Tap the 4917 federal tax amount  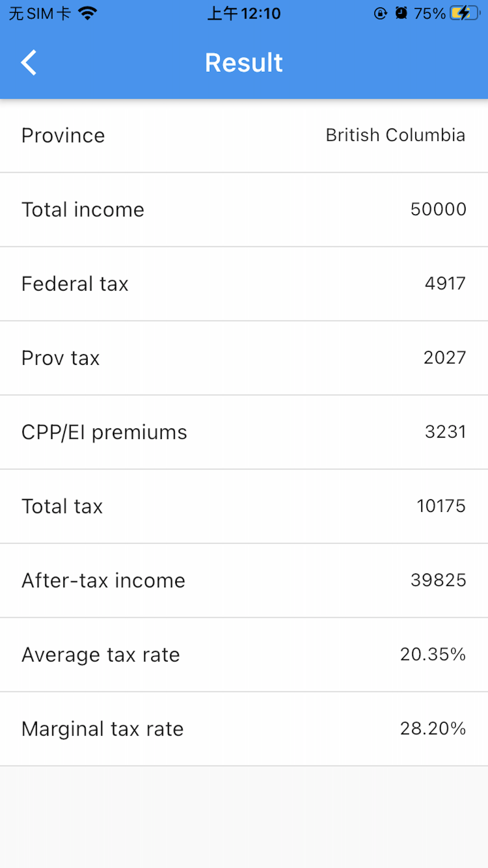(x=445, y=283)
